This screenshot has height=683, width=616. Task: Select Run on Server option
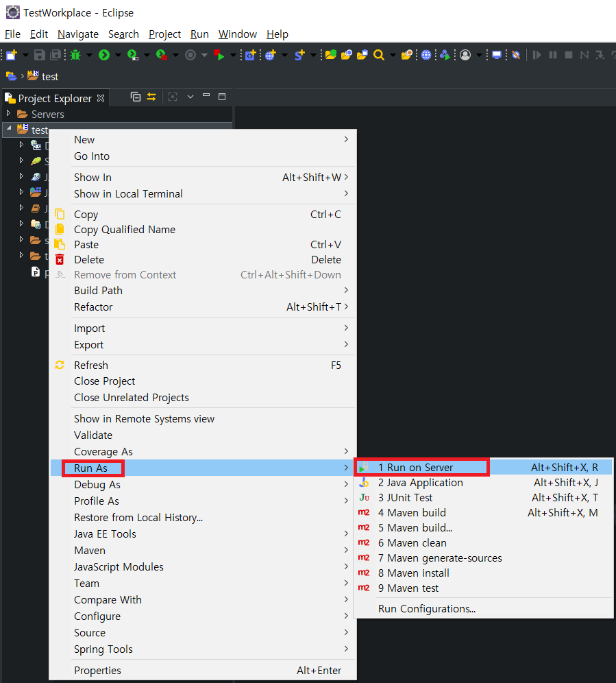coord(483,468)
